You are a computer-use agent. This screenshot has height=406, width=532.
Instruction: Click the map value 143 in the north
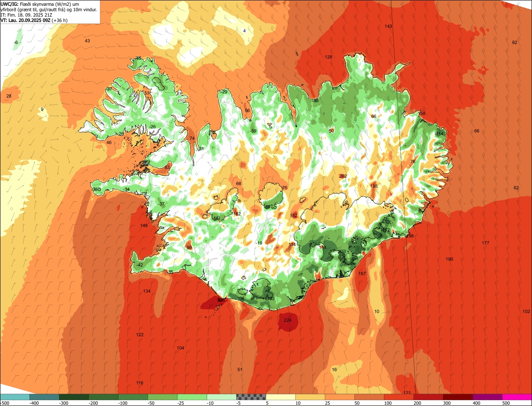pos(388,26)
